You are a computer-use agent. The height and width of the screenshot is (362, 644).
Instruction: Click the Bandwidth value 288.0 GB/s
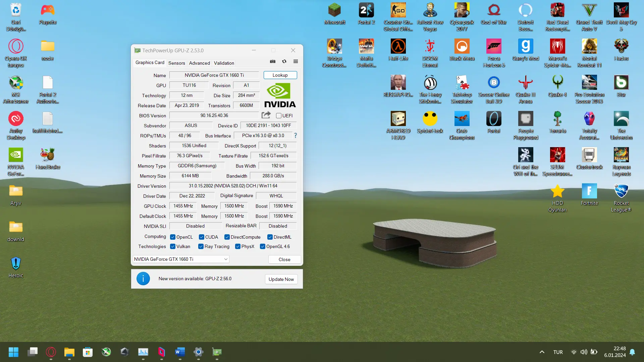click(273, 176)
